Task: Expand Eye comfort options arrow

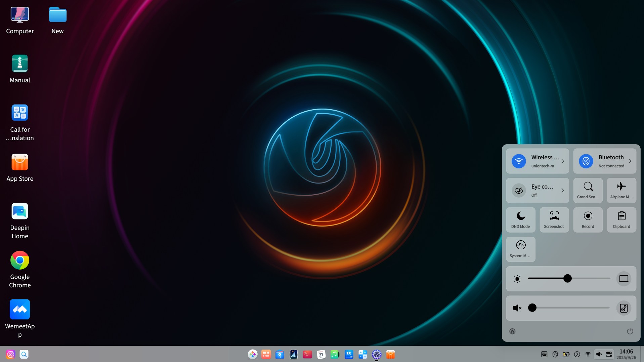Action: [563, 190]
